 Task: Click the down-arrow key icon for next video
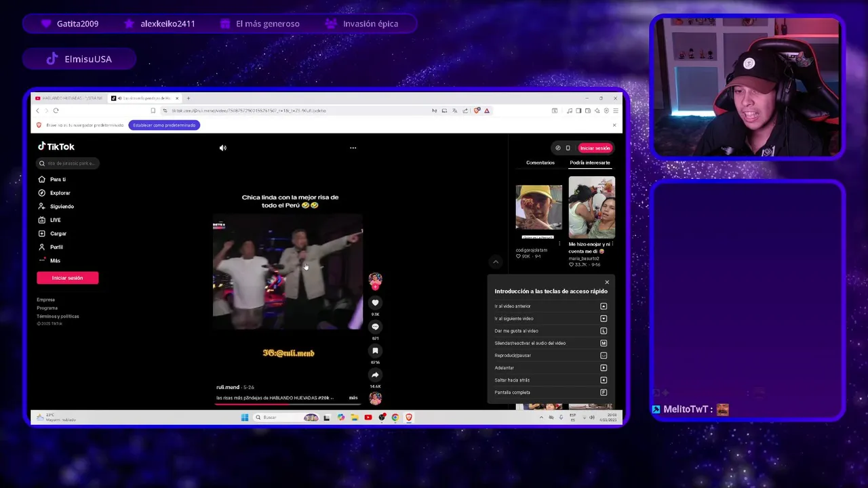604,319
